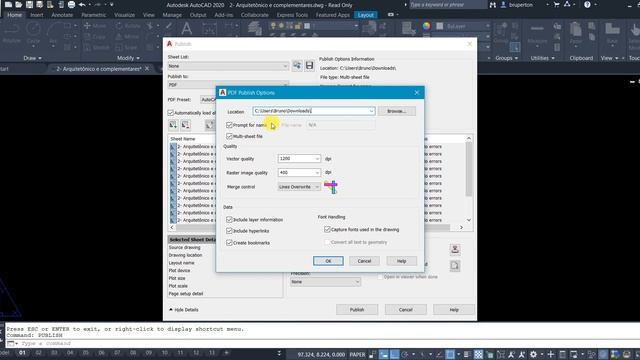Toggle Include hyperlinks checkbox
Image resolution: width=640 pixels, height=360 pixels.
[x=229, y=231]
